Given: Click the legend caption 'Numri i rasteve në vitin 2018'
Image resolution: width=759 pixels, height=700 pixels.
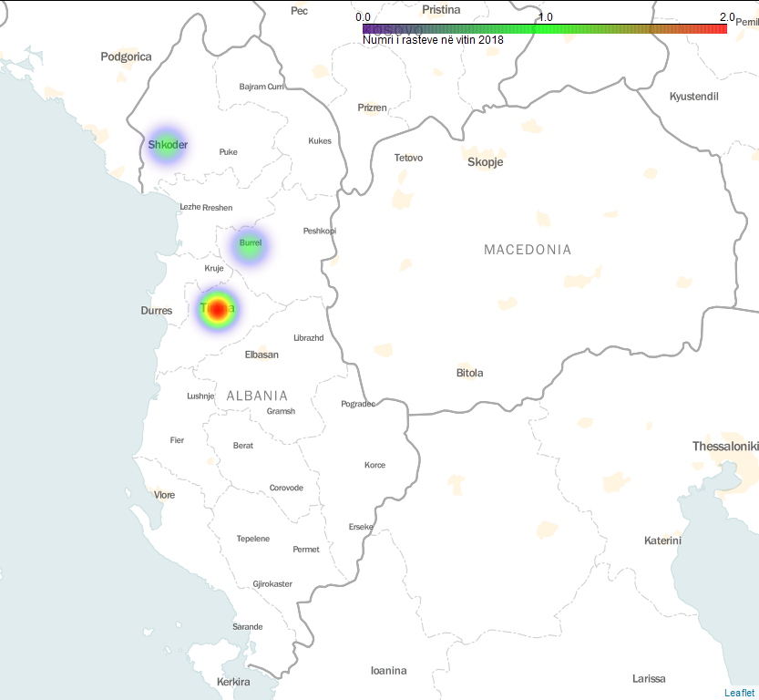Looking at the screenshot, I should pos(433,40).
